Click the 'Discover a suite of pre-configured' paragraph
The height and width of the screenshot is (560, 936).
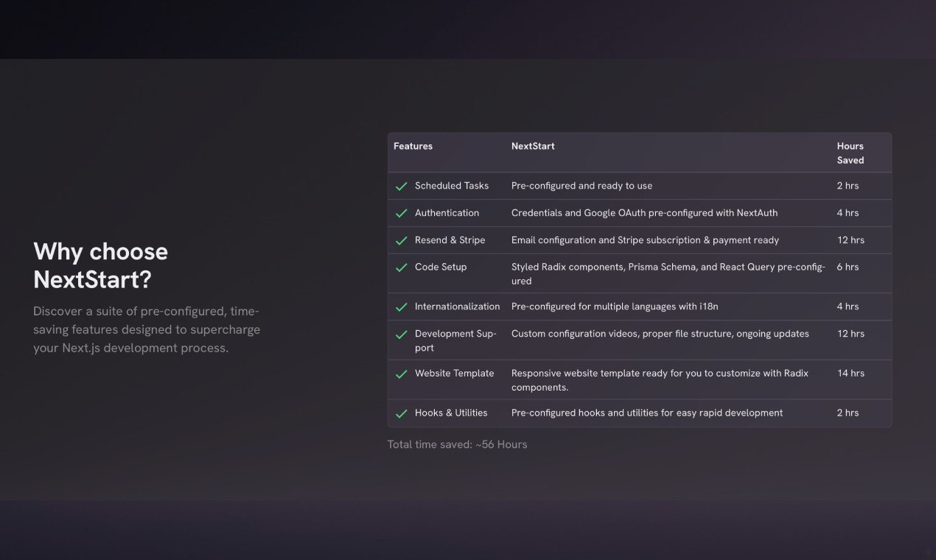coord(147,329)
